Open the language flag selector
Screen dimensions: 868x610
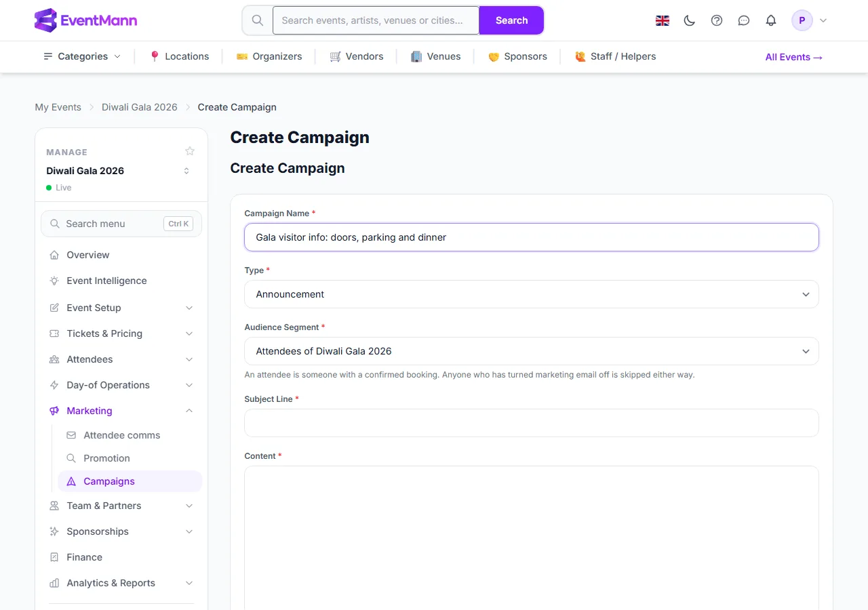(x=663, y=20)
